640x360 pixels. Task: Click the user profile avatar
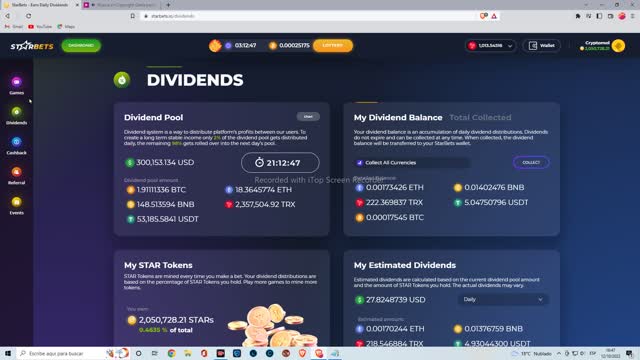[619, 46]
